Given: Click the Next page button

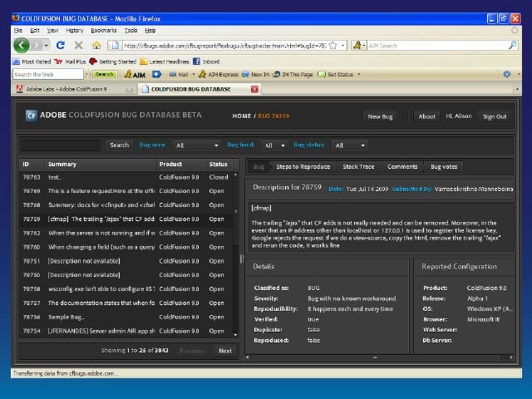Looking at the screenshot, I should pos(225,351).
